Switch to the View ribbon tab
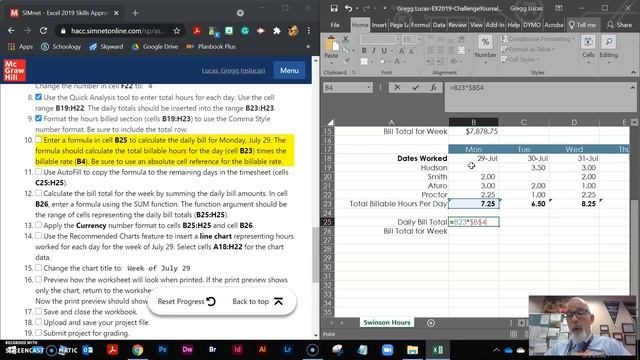Image resolution: width=640 pixels, height=360 pixels. (x=476, y=25)
